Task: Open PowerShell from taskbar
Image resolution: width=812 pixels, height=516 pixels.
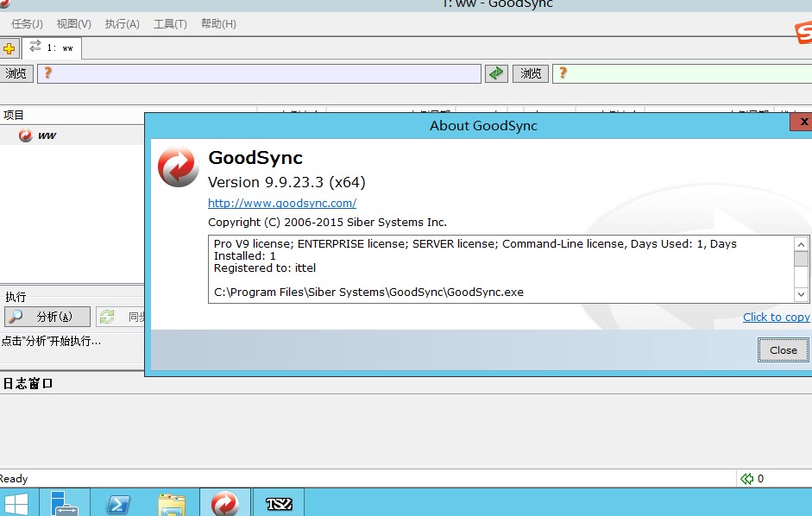Action: click(x=118, y=504)
